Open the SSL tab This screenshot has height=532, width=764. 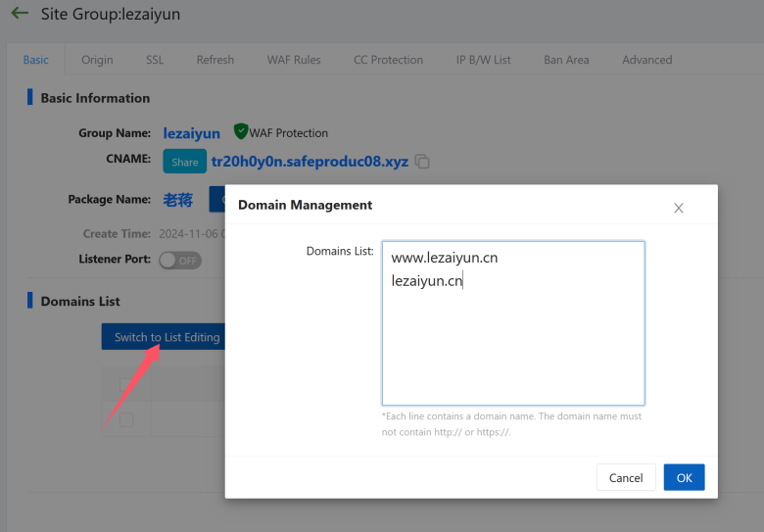pos(155,60)
